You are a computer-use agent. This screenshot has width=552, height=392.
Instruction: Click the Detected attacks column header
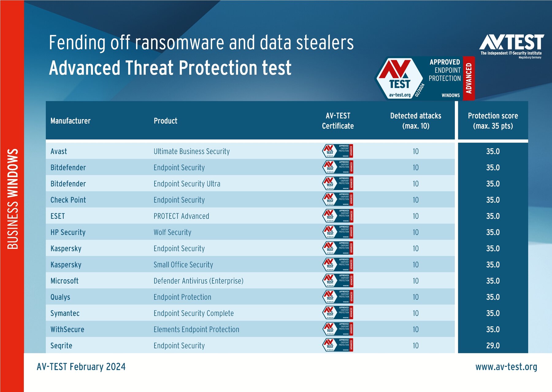click(x=416, y=121)
